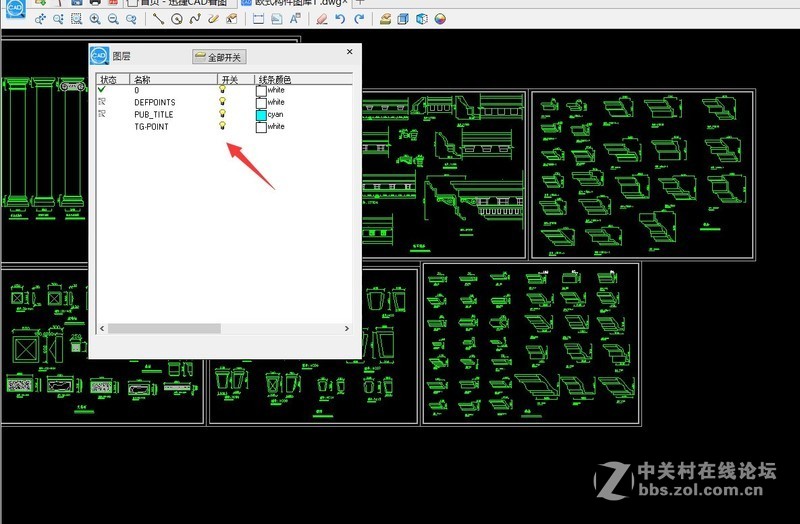Select the TG-POINT layer name
The width and height of the screenshot is (800, 524).
(151, 127)
